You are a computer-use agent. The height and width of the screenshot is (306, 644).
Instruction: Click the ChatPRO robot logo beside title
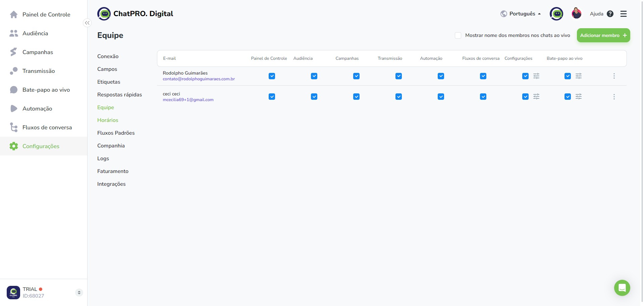[x=104, y=14]
